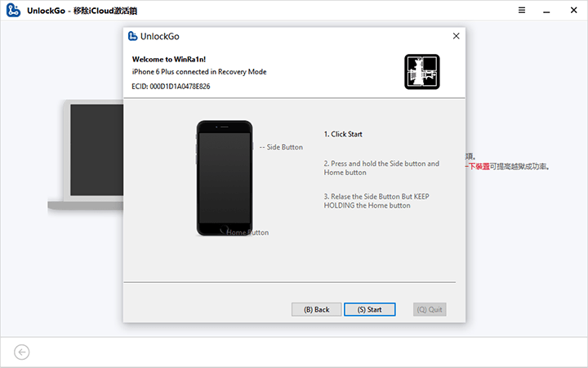Click step 3 'Relase the Side Button' text
588x368 pixels.
(x=376, y=201)
